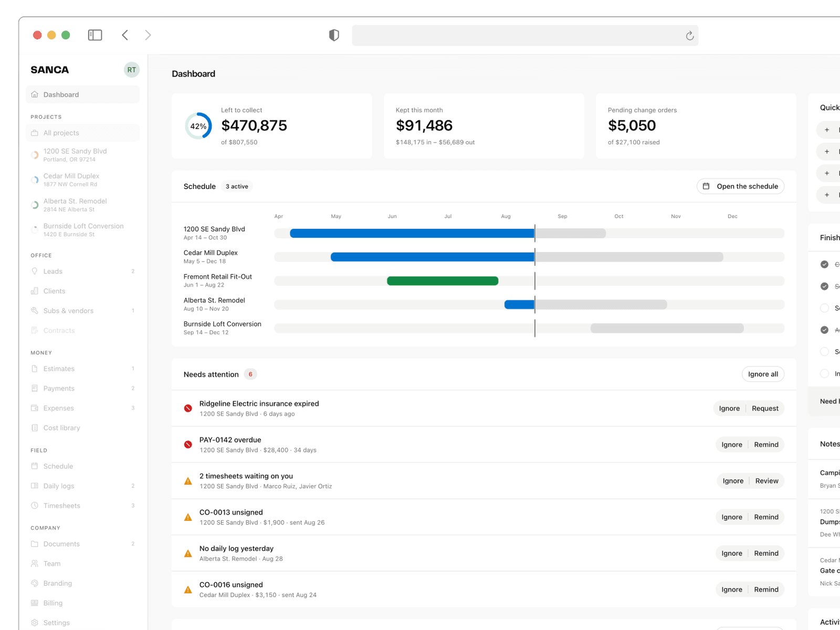Review the 2 timesheets waiting on you
Viewport: 840px width, 630px height.
(x=766, y=481)
